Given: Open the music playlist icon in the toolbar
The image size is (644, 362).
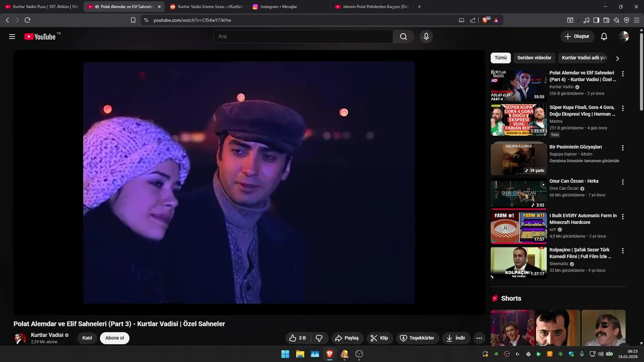Looking at the screenshot, I should coord(586,20).
